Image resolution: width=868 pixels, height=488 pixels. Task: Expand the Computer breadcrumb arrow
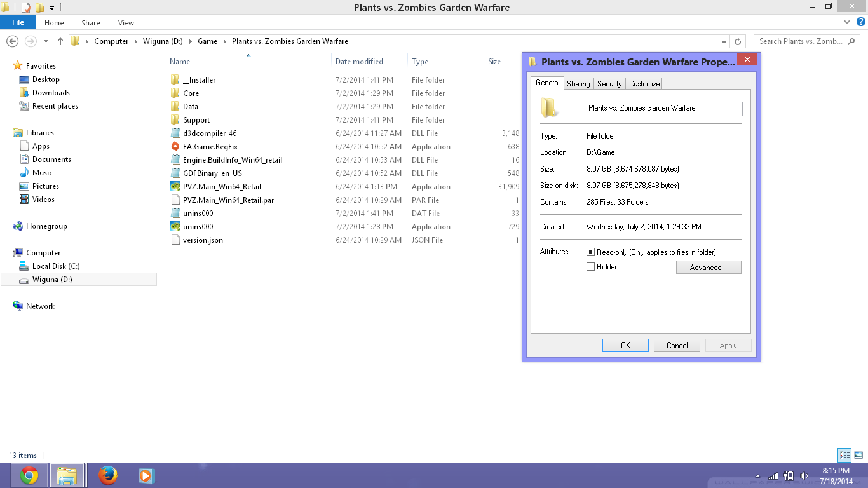(x=135, y=41)
